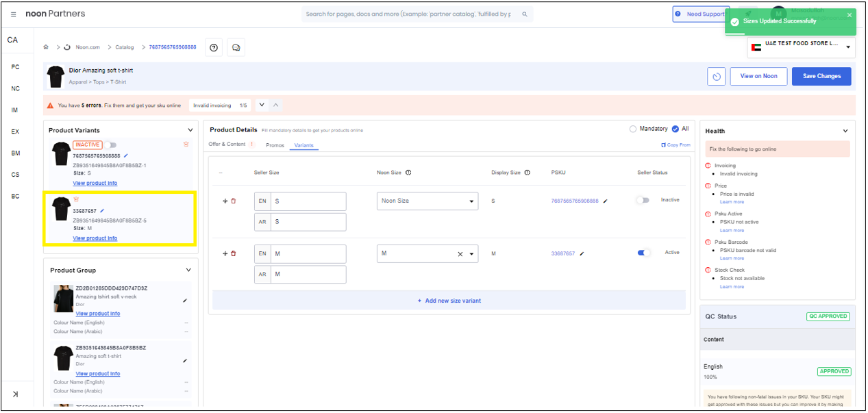Open the Catalog breadcrumb link

click(x=125, y=47)
